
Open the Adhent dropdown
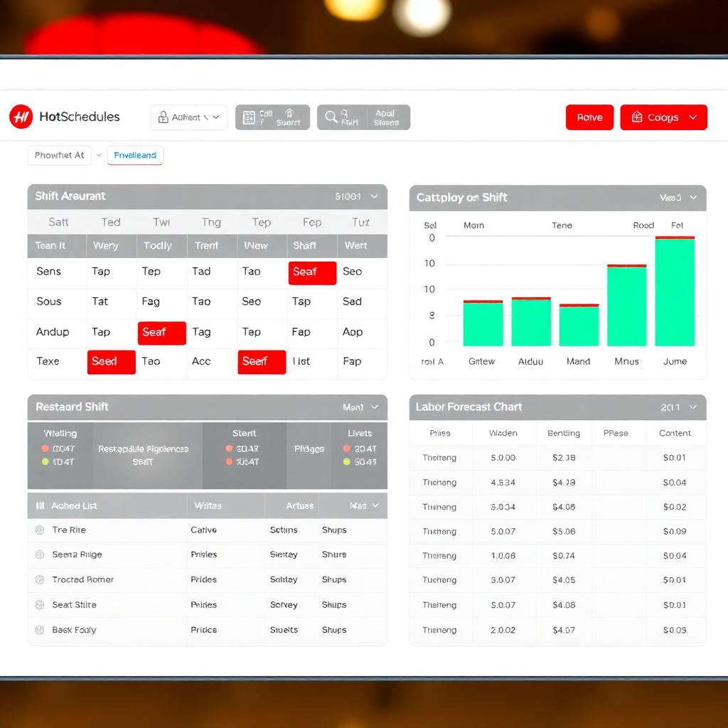click(189, 117)
